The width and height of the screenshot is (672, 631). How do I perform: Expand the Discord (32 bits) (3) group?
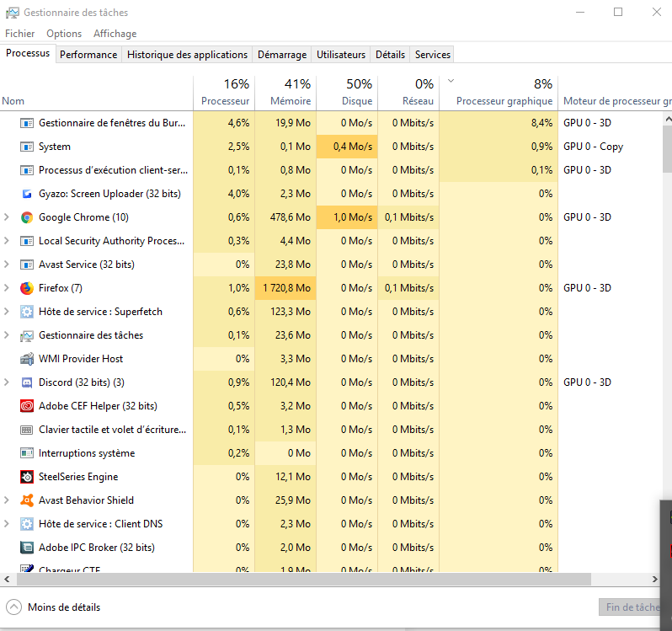tap(7, 382)
